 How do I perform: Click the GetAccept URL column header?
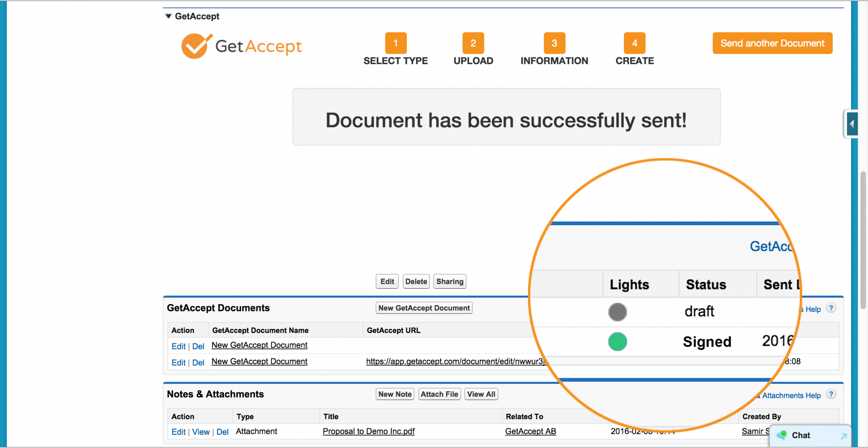[x=393, y=330]
